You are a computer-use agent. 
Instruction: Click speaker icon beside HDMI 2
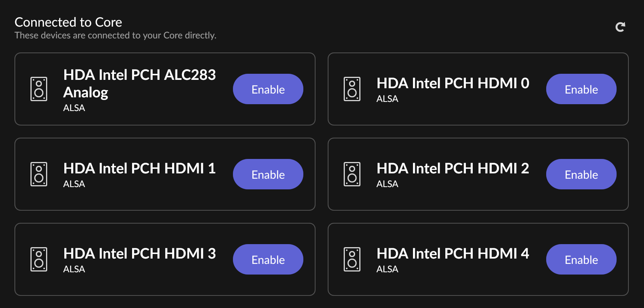coord(352,174)
